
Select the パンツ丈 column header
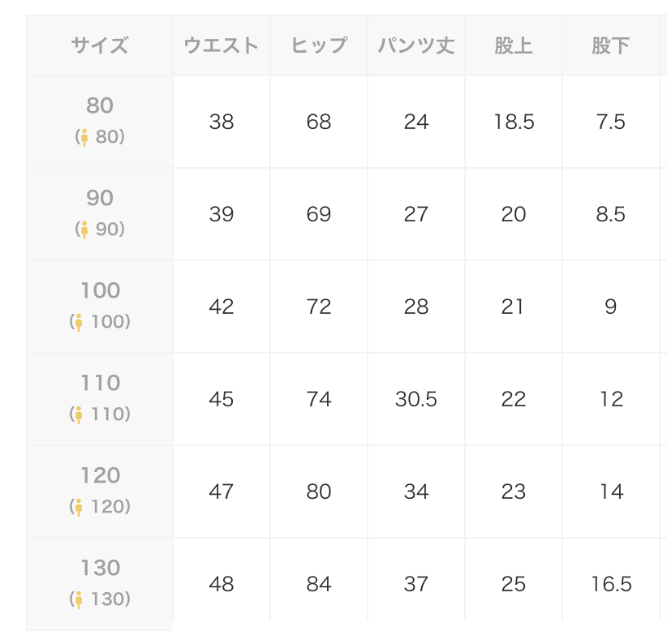coord(416,45)
